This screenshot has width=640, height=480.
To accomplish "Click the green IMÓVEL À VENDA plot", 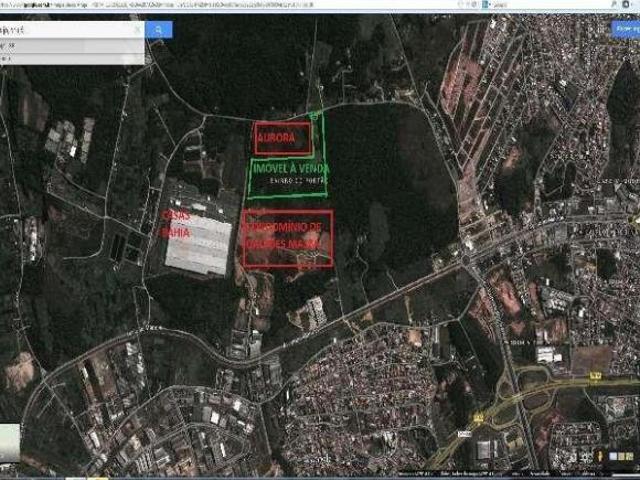I will [286, 170].
